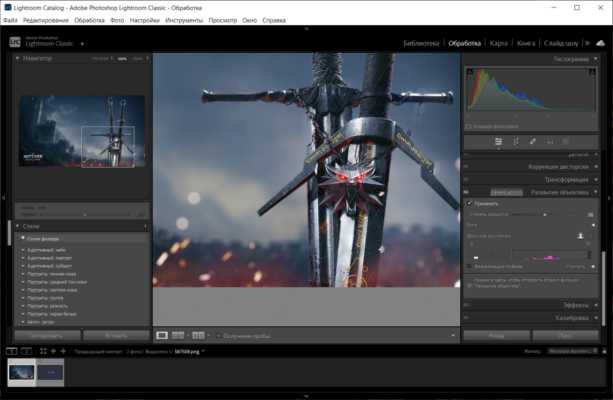The height and width of the screenshot is (400, 613).
Task: Toggle highlight clipping indicator in histogram
Action: tap(592, 72)
